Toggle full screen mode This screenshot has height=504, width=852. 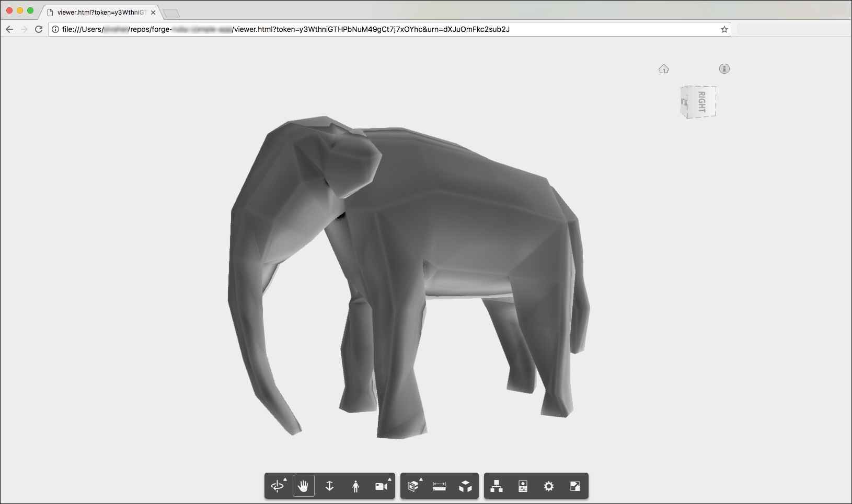574,486
